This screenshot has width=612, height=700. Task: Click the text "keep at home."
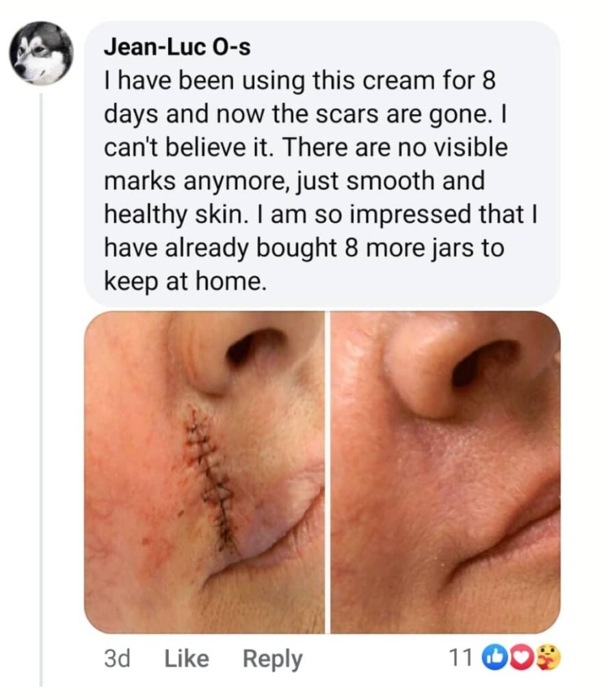183,280
